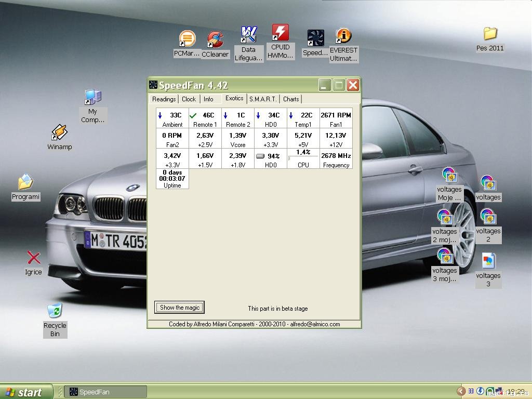Viewport: 532px width, 399px height.
Task: Click the Show the magic button
Action: [179, 308]
